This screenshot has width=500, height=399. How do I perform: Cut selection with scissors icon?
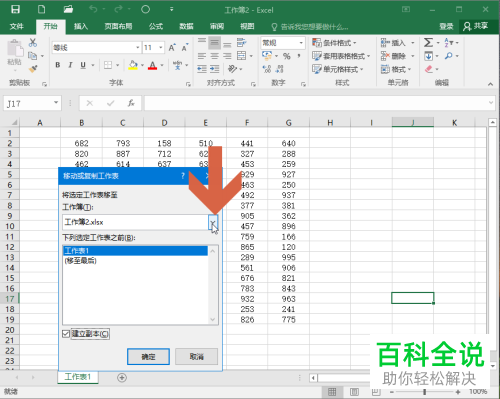pos(33,42)
